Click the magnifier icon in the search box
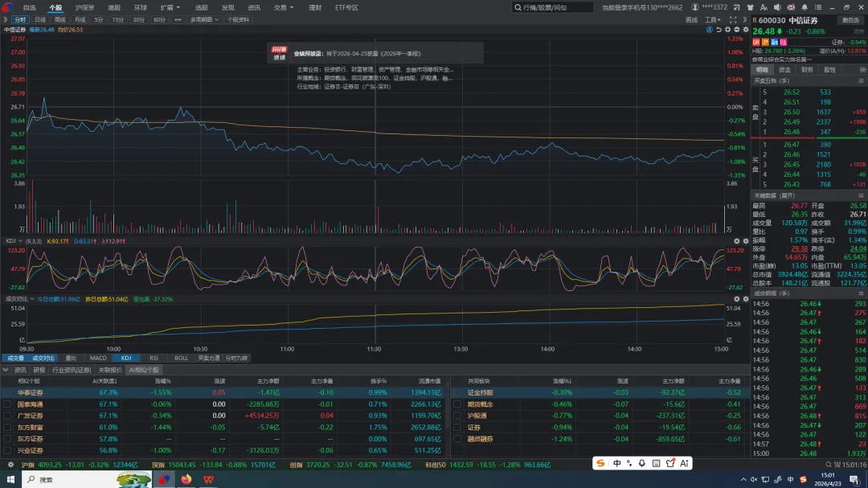 [x=518, y=7]
